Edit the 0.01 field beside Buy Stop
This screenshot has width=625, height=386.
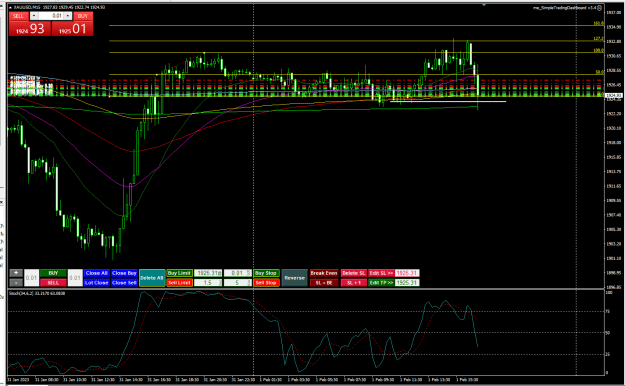tap(238, 273)
